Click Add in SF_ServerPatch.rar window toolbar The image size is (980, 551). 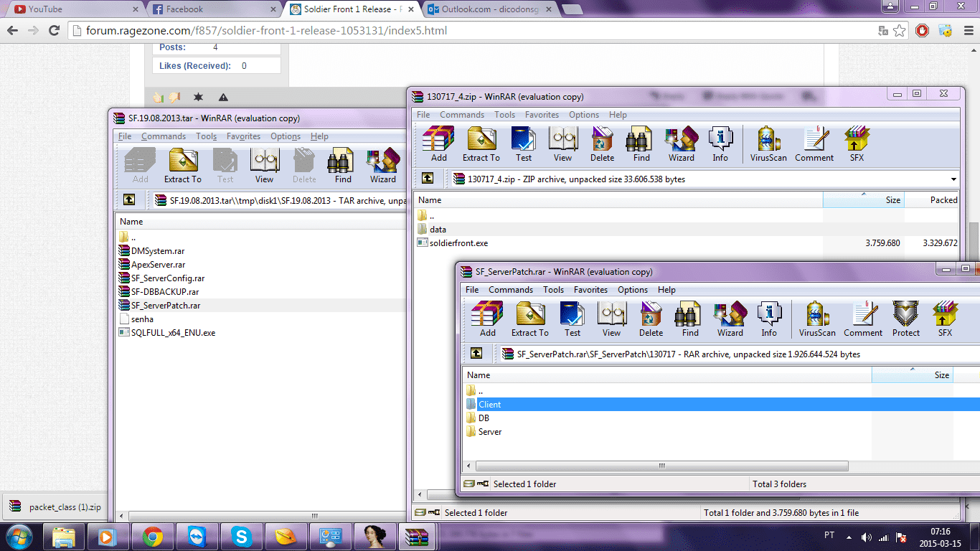(488, 319)
